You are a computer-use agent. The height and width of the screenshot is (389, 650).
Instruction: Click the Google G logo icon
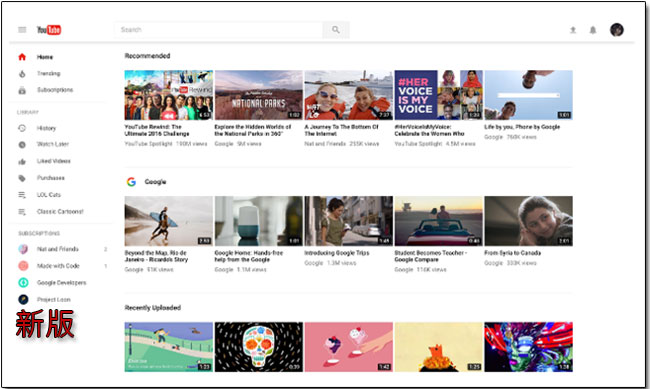131,182
